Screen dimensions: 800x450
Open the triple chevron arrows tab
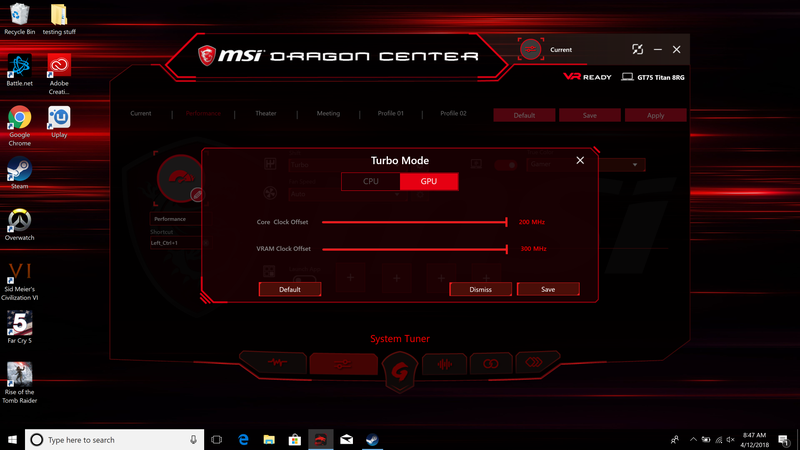coord(534,362)
